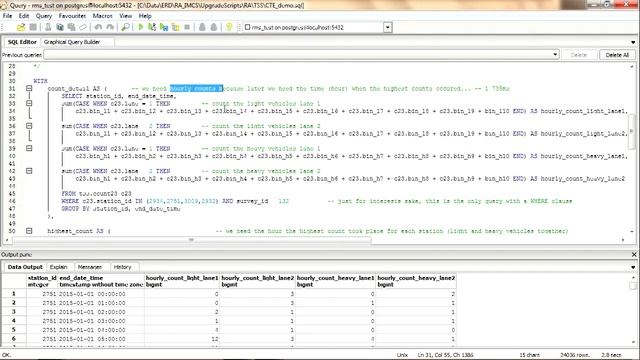The width and height of the screenshot is (640, 360).
Task: Select row header 1 in the output grid
Action: 13,293
